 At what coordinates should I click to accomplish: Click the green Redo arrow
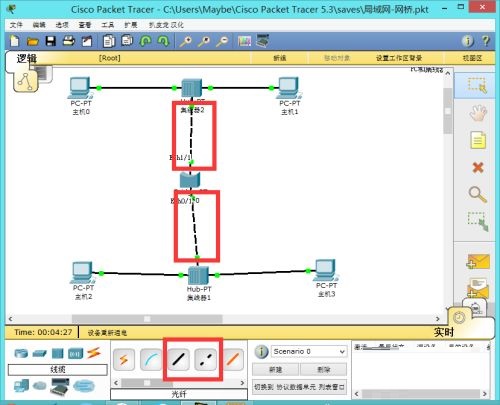pyautogui.click(x=163, y=41)
